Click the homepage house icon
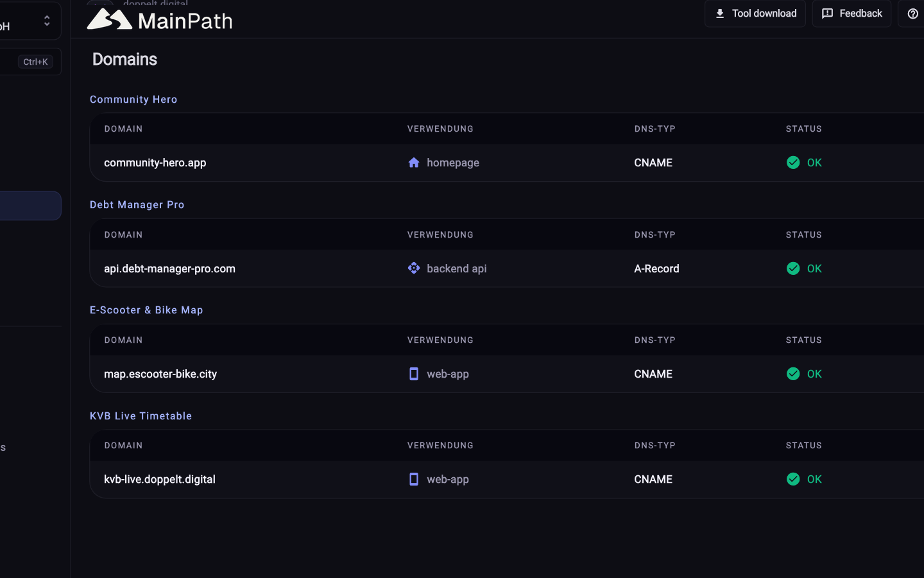 [x=414, y=162]
